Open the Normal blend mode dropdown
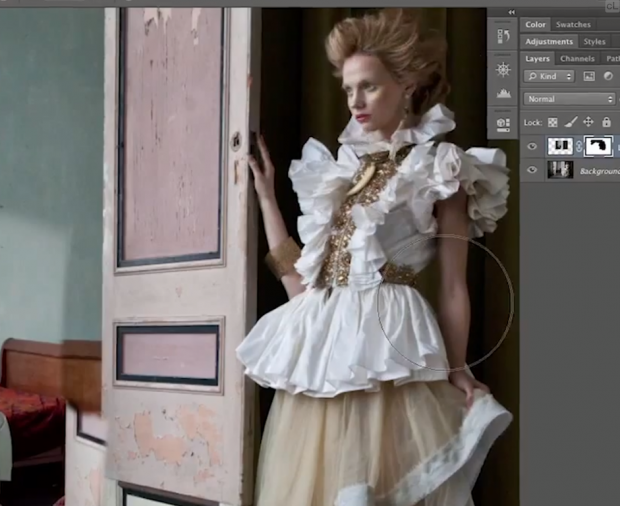Screen dimensions: 620x506 [x=569, y=99]
